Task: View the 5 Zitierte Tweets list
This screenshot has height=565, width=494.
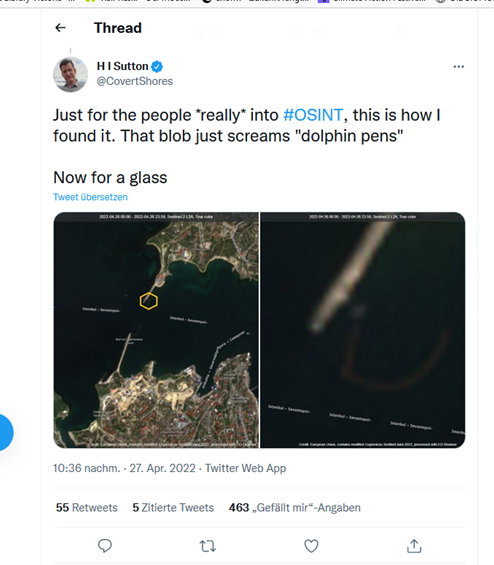Action: [x=173, y=508]
